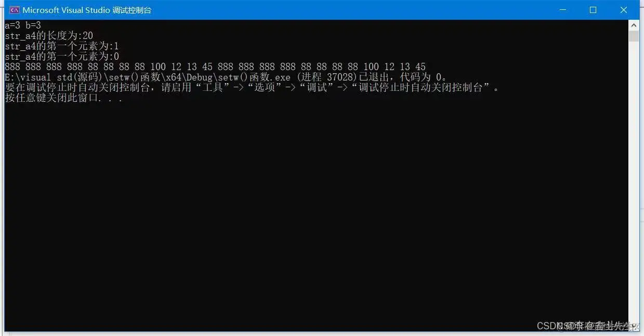Minimize the debug console window

click(562, 10)
